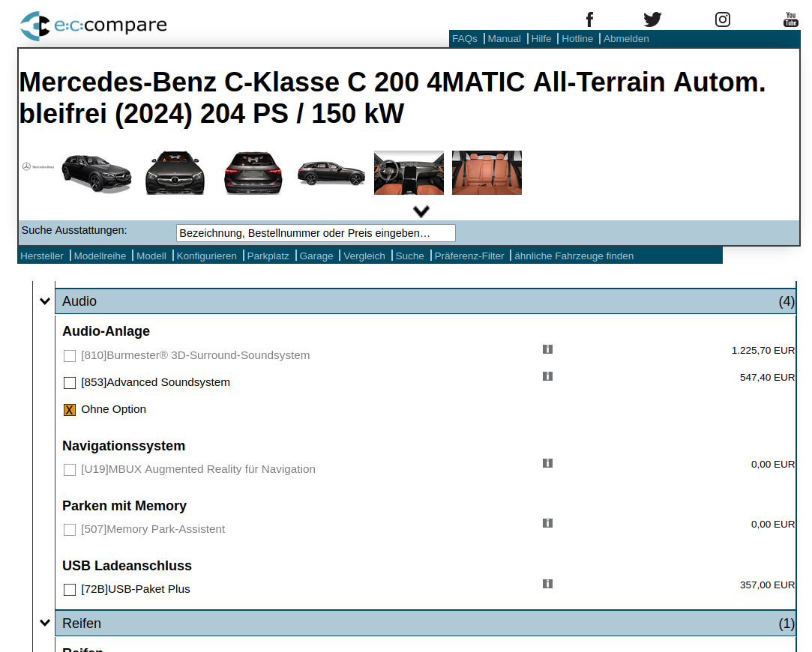Open the Instagram icon

723,19
